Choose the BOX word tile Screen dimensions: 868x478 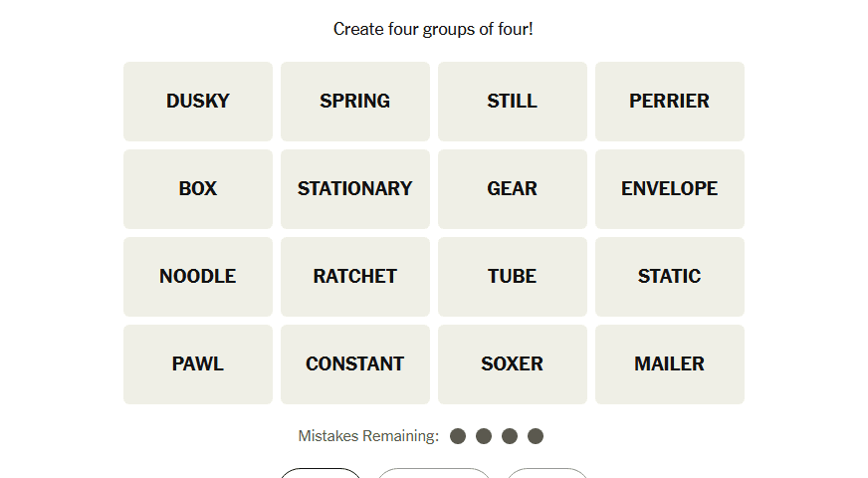click(x=198, y=189)
